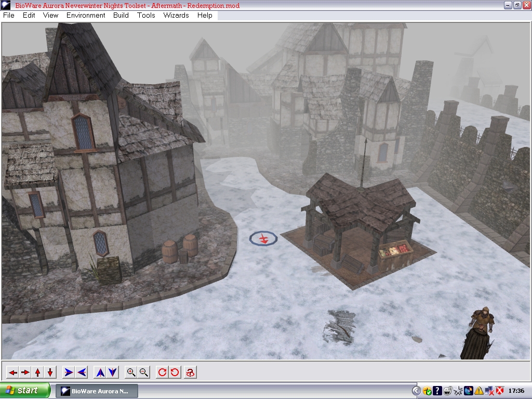Pan camera down with red down arrow
This screenshot has height=399, width=532.
point(50,372)
